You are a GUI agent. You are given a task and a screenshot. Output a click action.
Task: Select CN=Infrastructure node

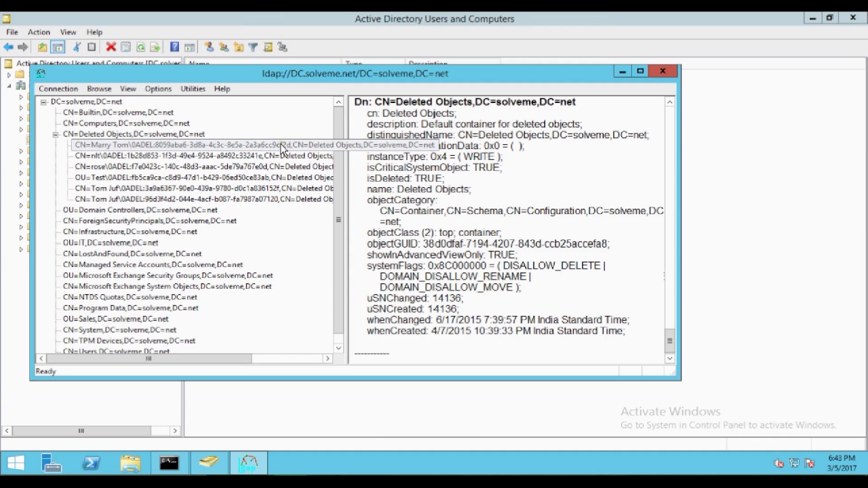pyautogui.click(x=130, y=232)
